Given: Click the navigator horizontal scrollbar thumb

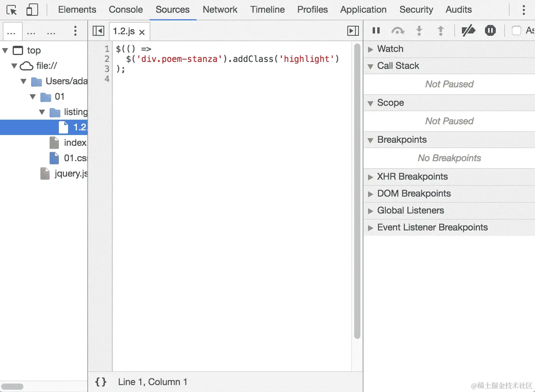Looking at the screenshot, I should [13, 387].
